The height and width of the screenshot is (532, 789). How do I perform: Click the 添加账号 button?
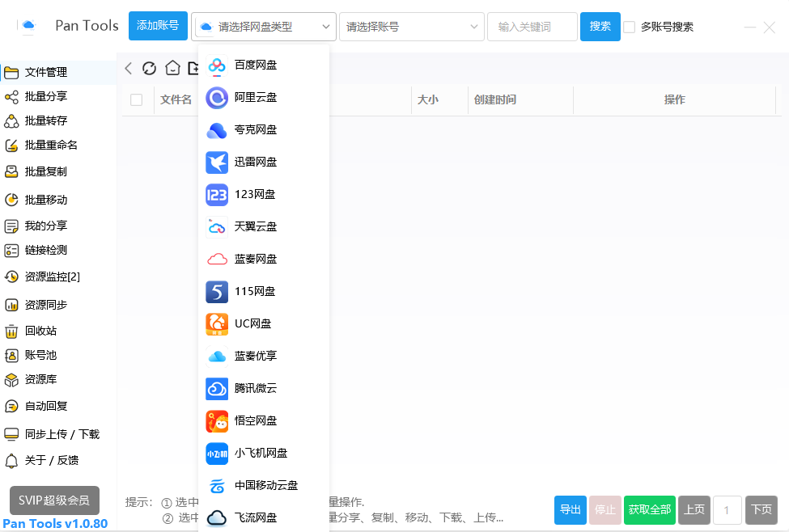pyautogui.click(x=158, y=26)
